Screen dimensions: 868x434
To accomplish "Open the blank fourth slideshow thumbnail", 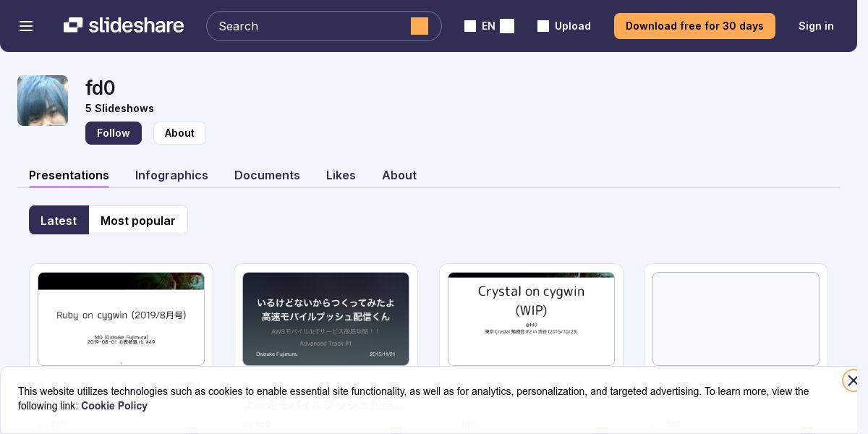I will (x=736, y=319).
